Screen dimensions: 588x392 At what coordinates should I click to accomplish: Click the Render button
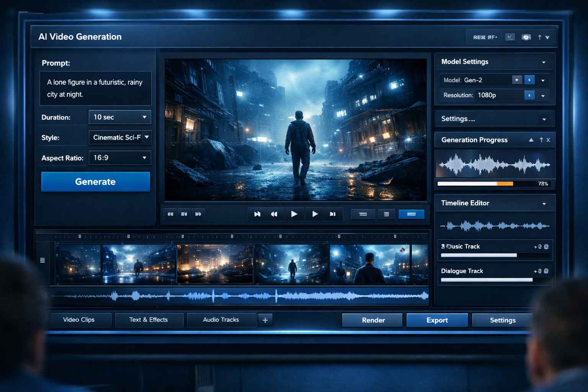[372, 320]
